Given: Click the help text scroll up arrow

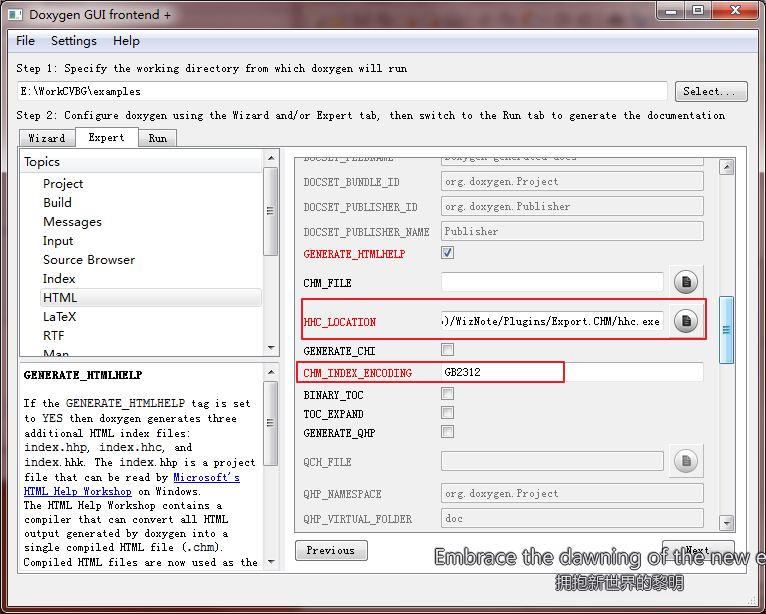Looking at the screenshot, I should click(271, 372).
